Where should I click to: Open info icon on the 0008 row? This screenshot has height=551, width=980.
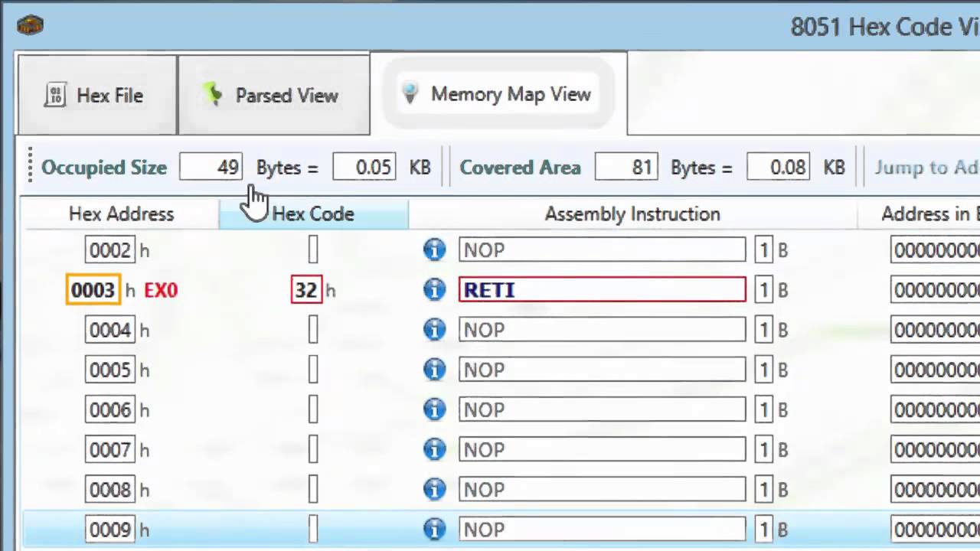point(434,489)
